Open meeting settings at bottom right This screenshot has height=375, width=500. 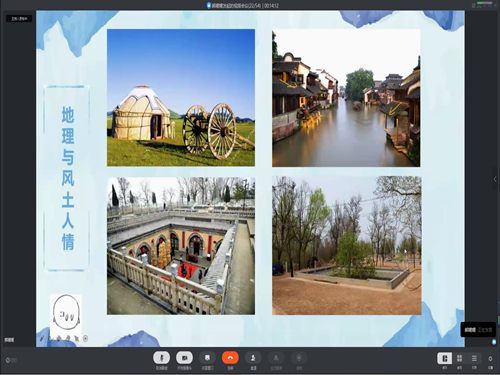click(490, 359)
